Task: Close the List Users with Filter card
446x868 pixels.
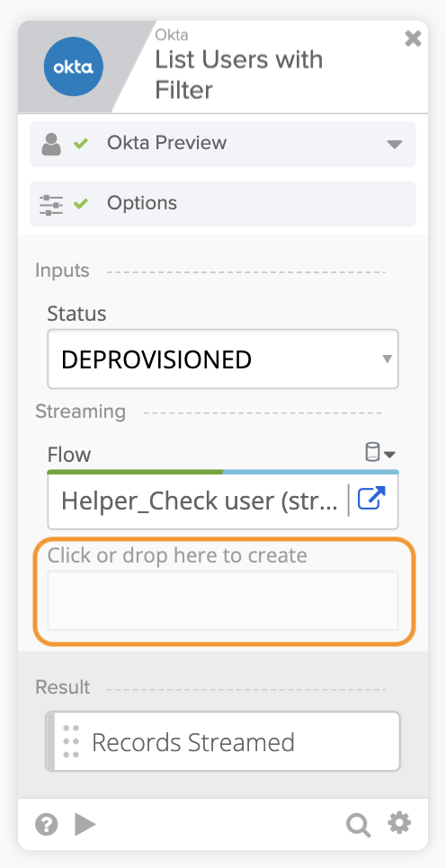Action: [x=413, y=39]
